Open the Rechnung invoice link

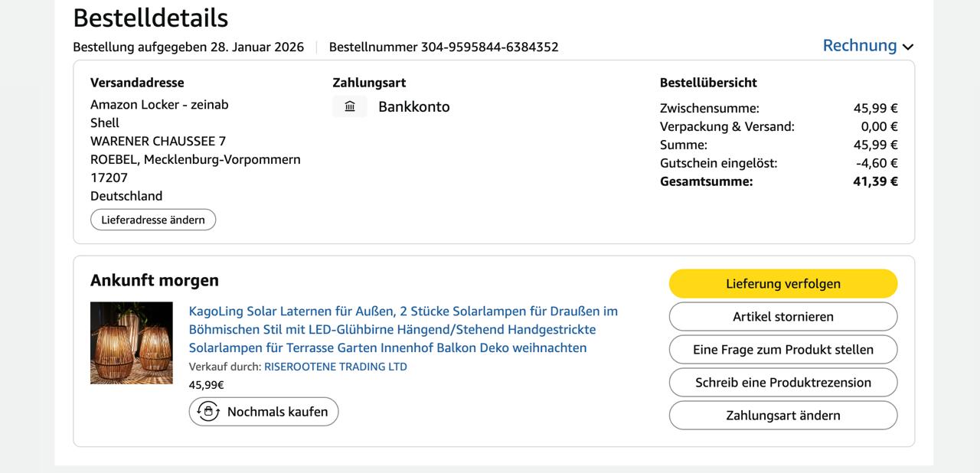tap(859, 46)
